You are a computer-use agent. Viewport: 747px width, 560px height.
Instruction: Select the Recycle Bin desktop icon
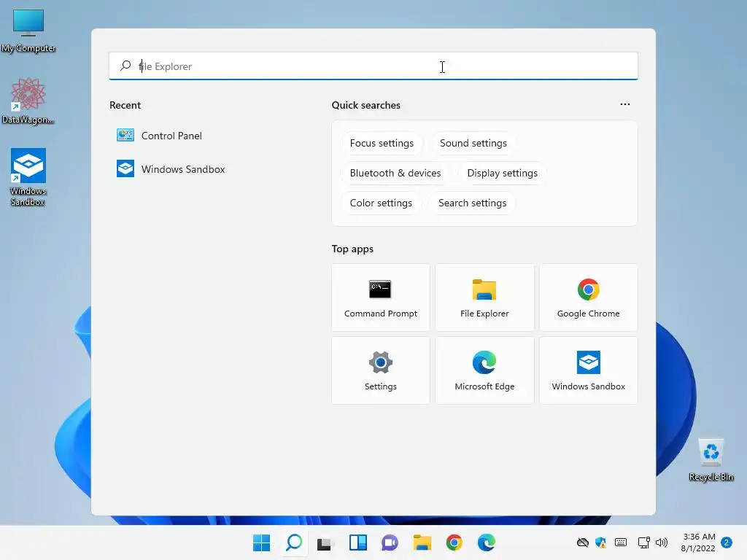(x=711, y=460)
